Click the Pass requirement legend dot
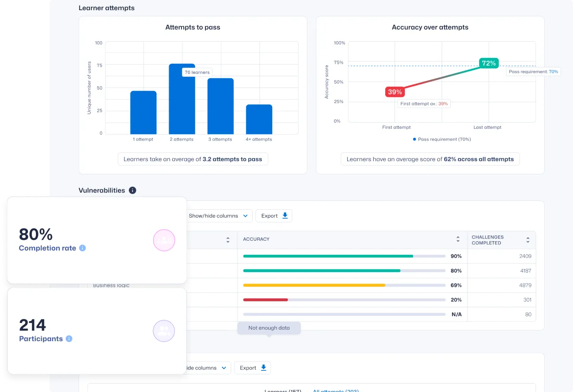The image size is (573, 392). click(414, 139)
